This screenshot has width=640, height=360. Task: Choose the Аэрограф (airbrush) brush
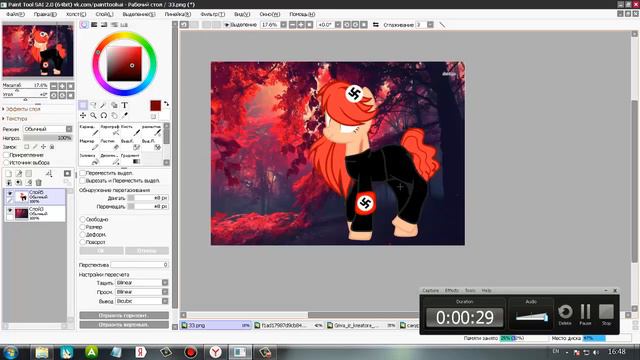110,130
